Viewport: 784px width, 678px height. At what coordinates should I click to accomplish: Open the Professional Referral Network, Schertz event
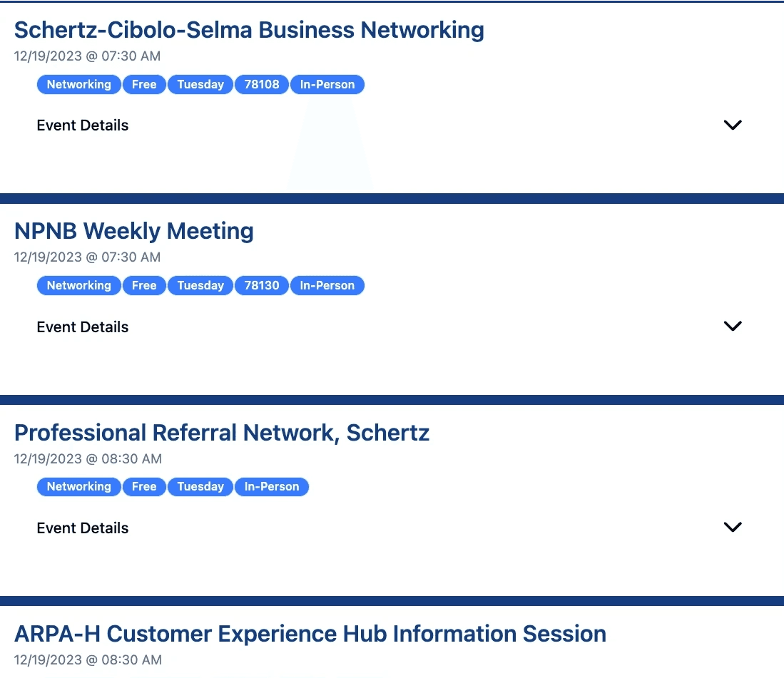click(222, 432)
